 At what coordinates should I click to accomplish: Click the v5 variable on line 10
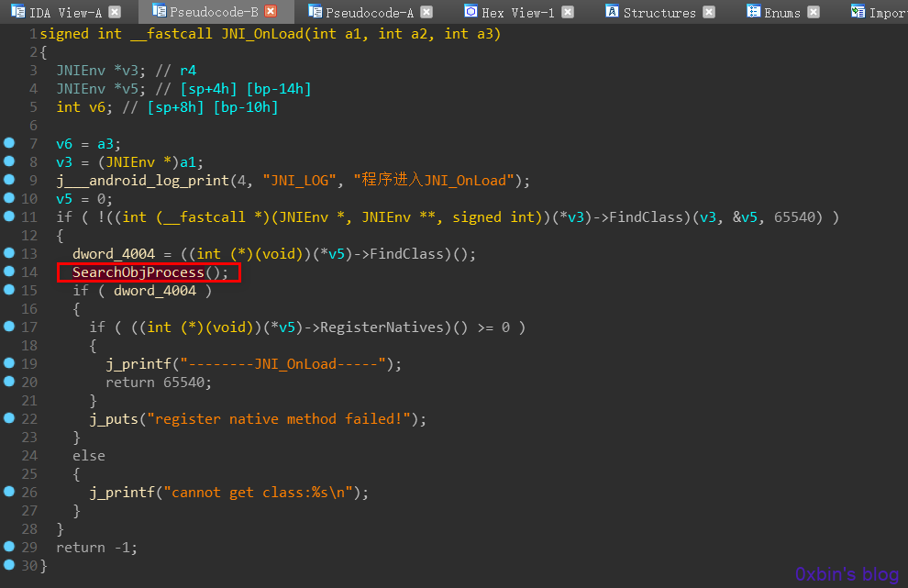(x=64, y=199)
